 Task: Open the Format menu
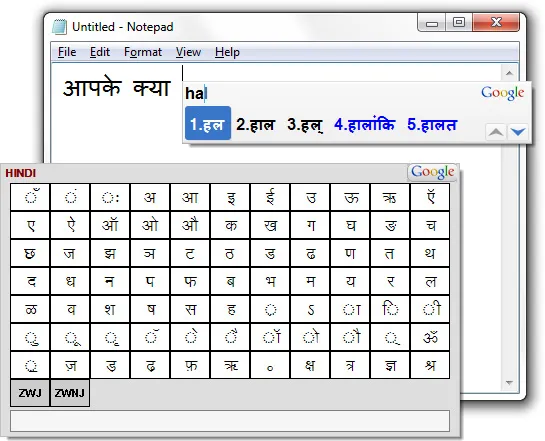point(143,52)
